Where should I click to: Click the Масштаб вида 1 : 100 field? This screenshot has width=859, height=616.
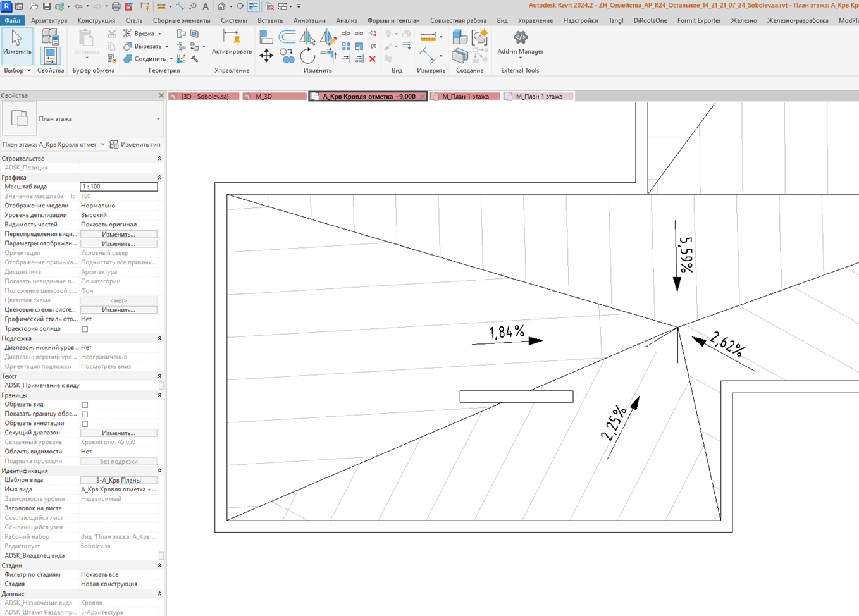(119, 187)
